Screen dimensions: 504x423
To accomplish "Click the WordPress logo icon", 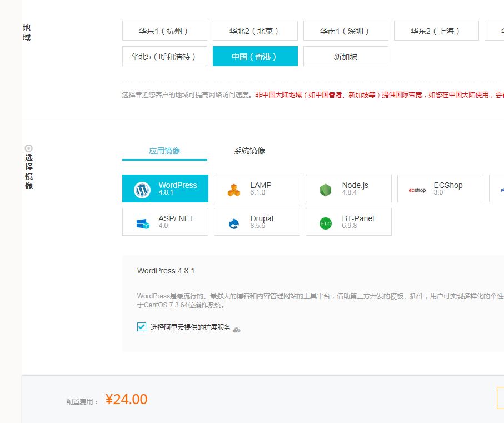I will pyautogui.click(x=142, y=190).
